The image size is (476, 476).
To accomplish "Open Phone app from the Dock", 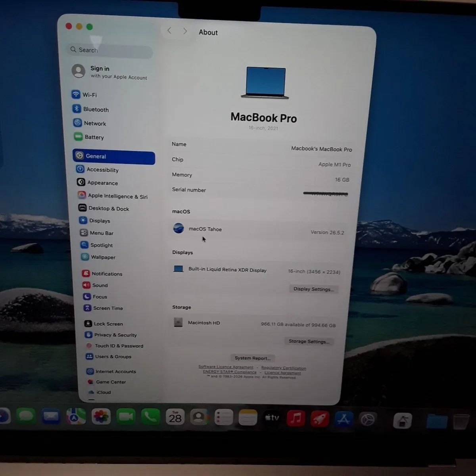I will pos(150,417).
